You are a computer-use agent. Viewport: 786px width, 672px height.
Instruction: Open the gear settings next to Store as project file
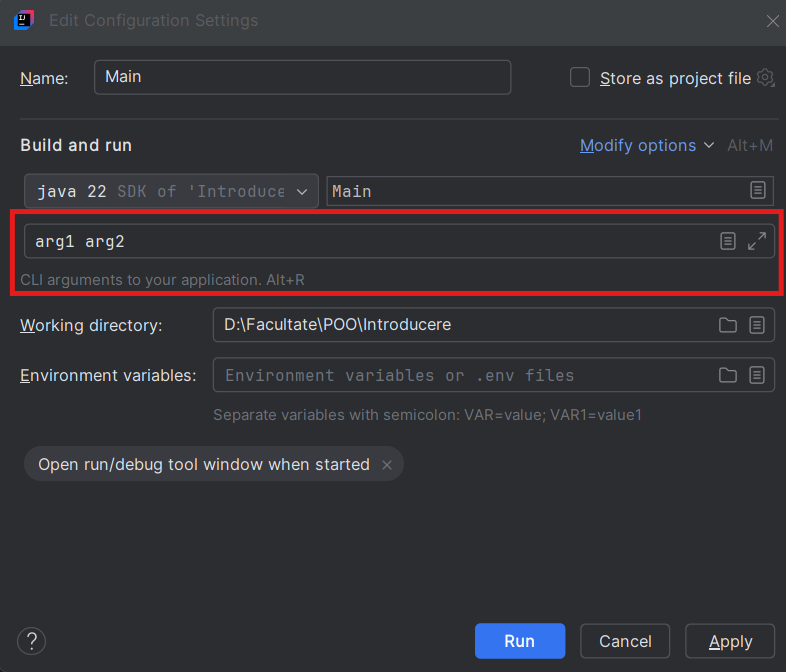click(765, 78)
